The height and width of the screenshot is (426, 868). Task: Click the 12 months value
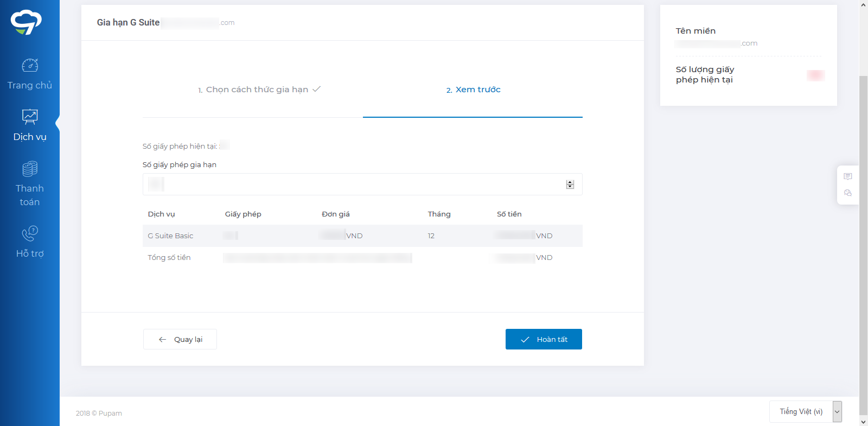click(431, 236)
